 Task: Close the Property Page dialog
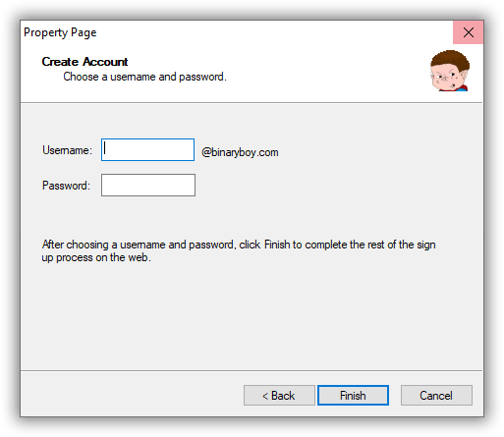(469, 32)
